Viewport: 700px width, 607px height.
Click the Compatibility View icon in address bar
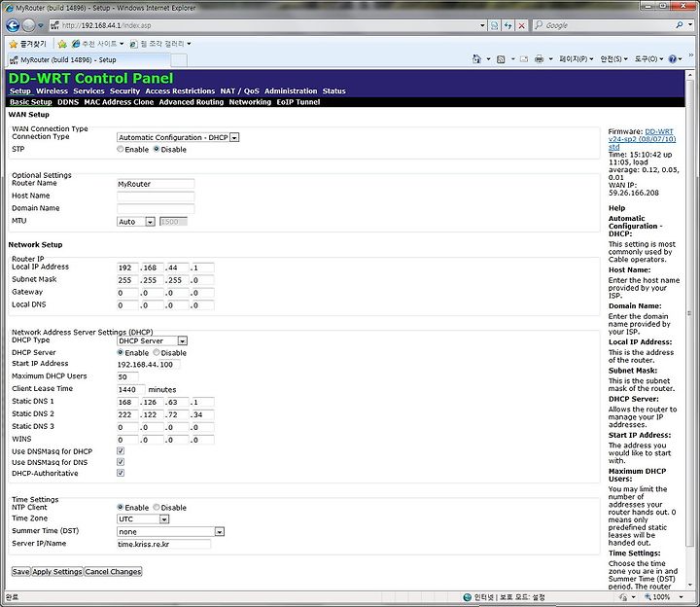(x=494, y=25)
